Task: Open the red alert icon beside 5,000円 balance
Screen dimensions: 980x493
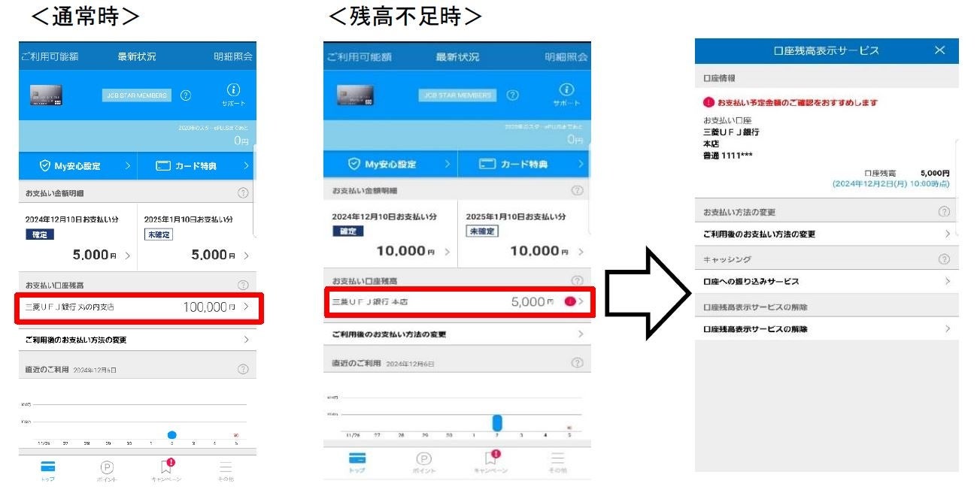Action: pyautogui.click(x=569, y=301)
